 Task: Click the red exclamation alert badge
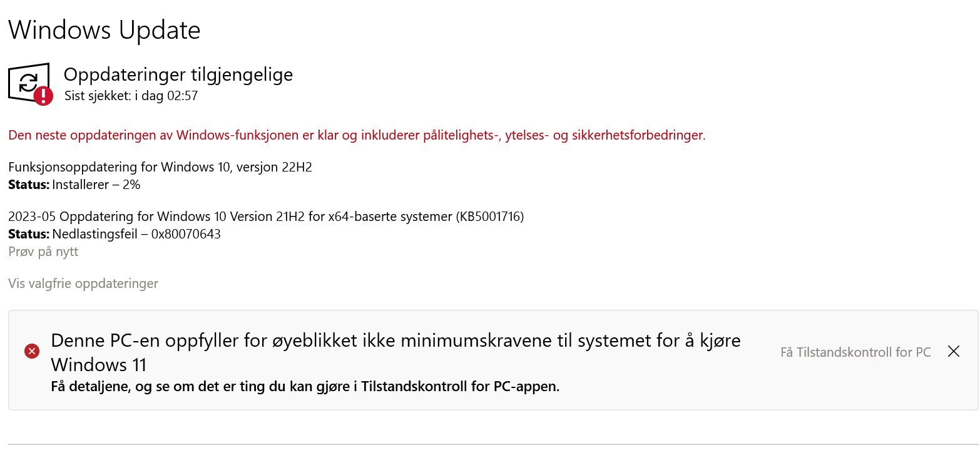click(43, 96)
